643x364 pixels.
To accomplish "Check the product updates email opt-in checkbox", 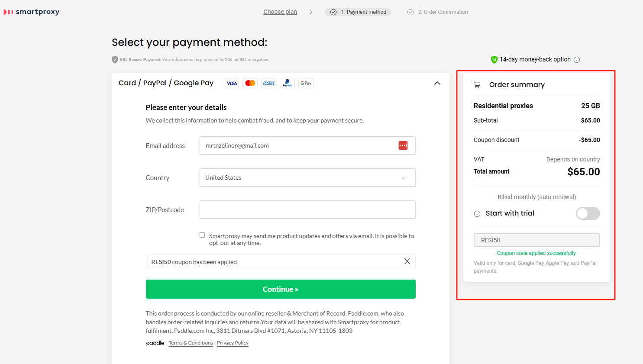I will pyautogui.click(x=202, y=235).
